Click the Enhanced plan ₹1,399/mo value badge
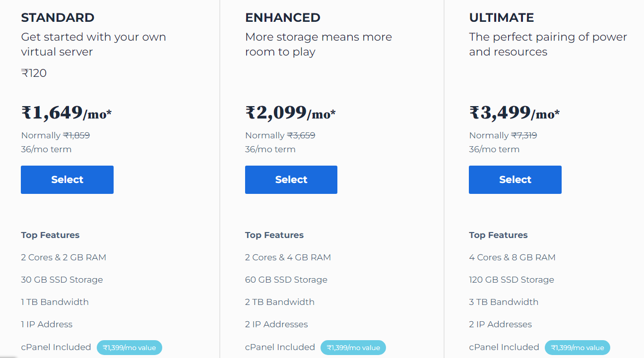 click(x=353, y=348)
